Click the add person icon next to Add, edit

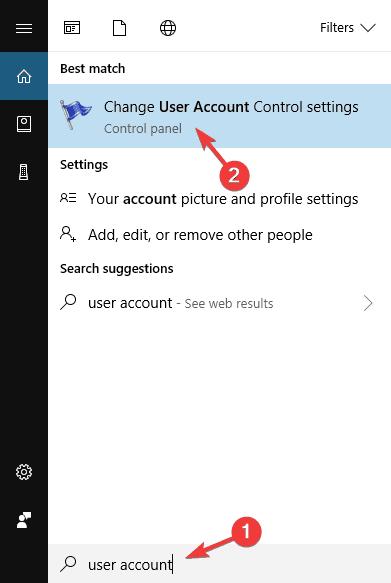tap(68, 234)
